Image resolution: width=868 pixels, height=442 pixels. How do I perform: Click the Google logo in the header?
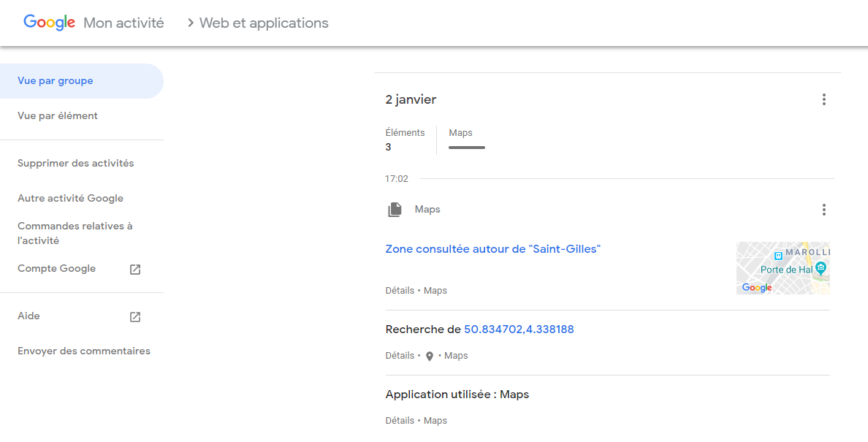click(x=48, y=22)
